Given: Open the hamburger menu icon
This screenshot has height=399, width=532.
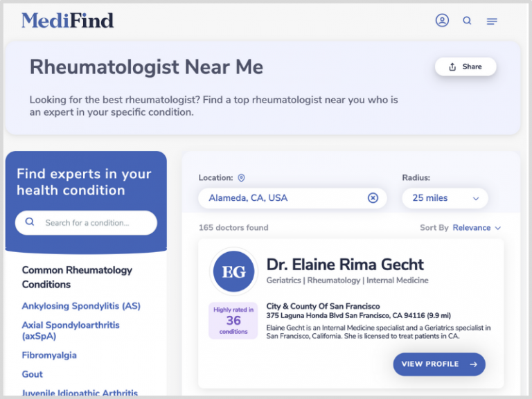Looking at the screenshot, I should coord(492,21).
